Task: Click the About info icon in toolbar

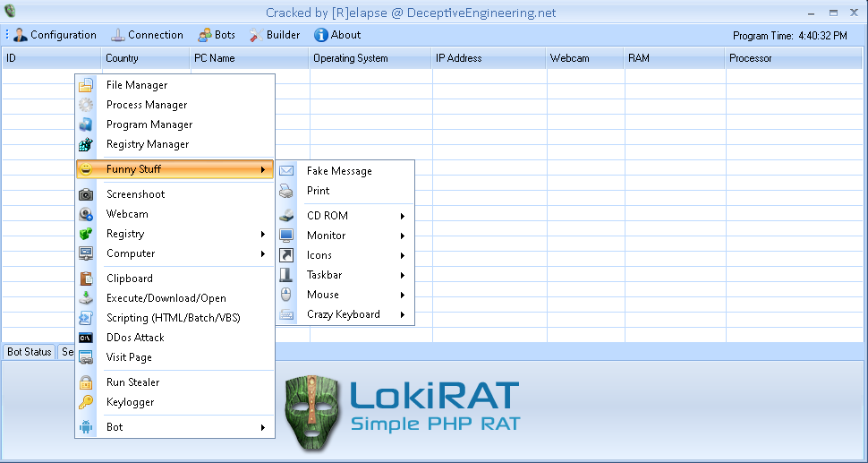Action: (x=320, y=35)
